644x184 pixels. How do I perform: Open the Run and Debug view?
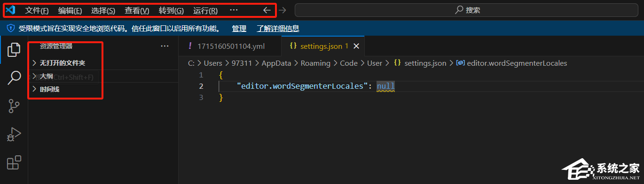point(14,134)
